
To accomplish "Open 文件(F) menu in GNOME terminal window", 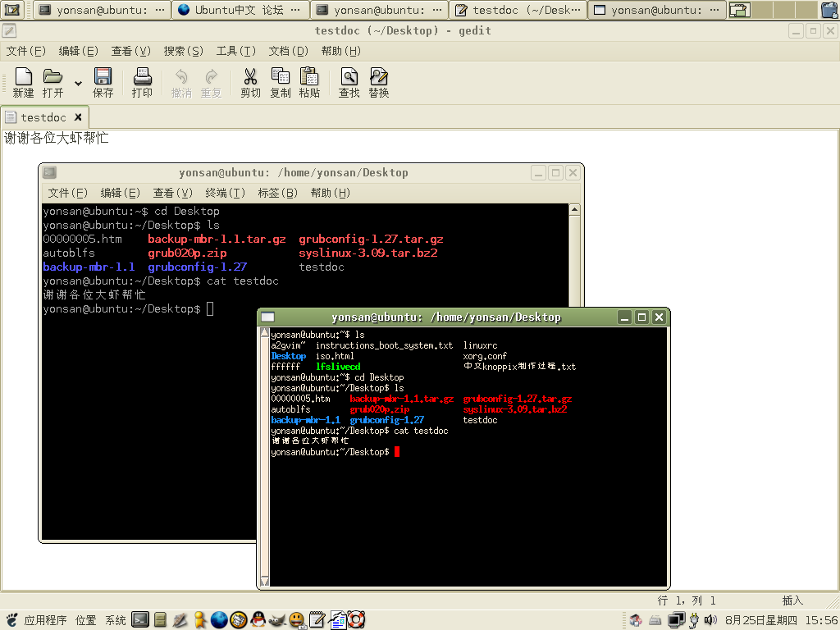I will click(x=67, y=193).
